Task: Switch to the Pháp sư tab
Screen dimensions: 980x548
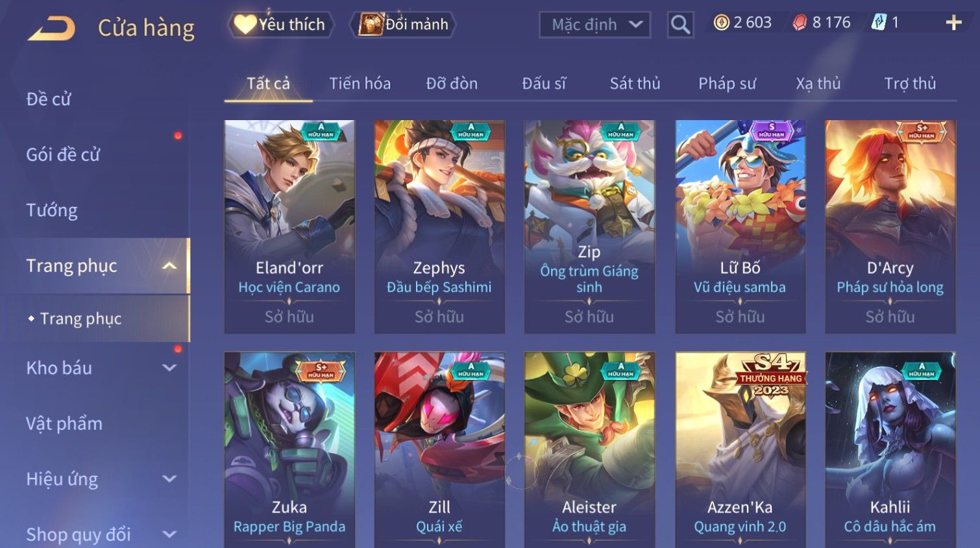Action: click(727, 83)
